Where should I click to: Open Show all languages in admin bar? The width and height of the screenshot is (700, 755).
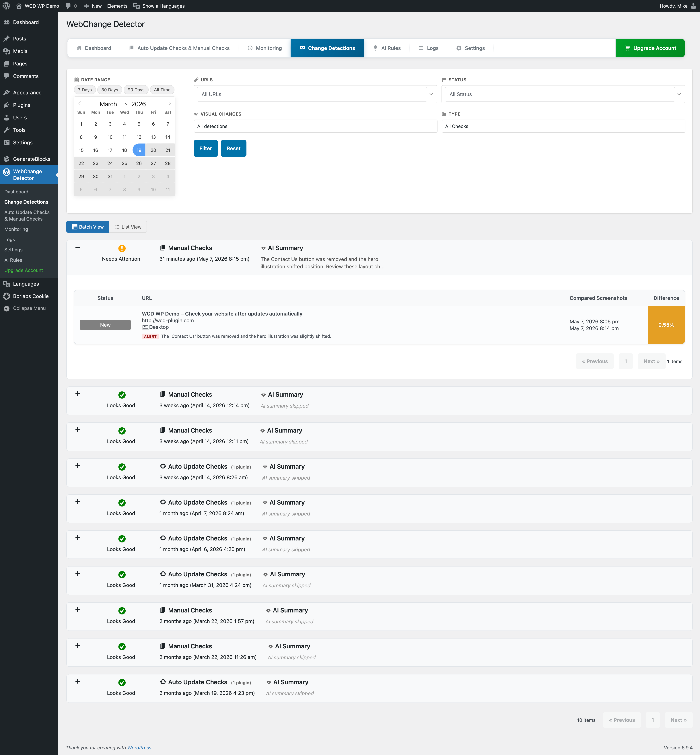point(159,6)
